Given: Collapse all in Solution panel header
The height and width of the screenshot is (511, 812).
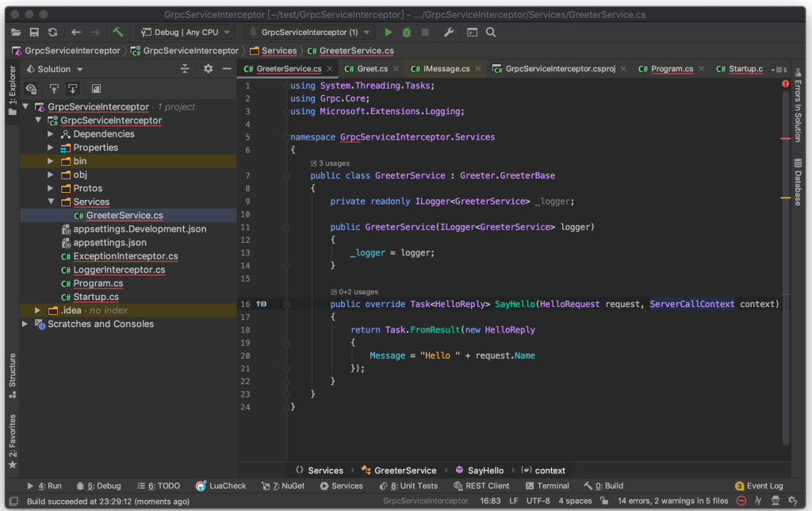Looking at the screenshot, I should click(x=184, y=69).
